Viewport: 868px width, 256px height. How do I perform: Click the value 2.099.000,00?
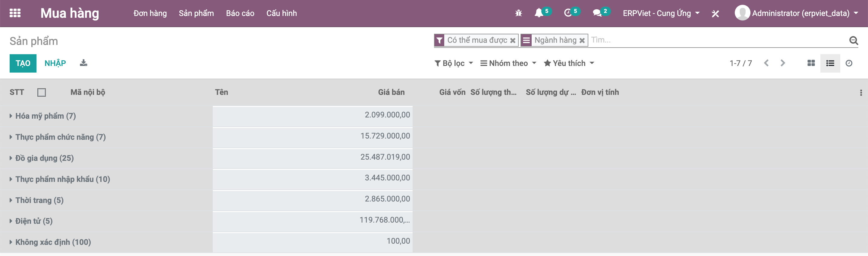click(387, 115)
